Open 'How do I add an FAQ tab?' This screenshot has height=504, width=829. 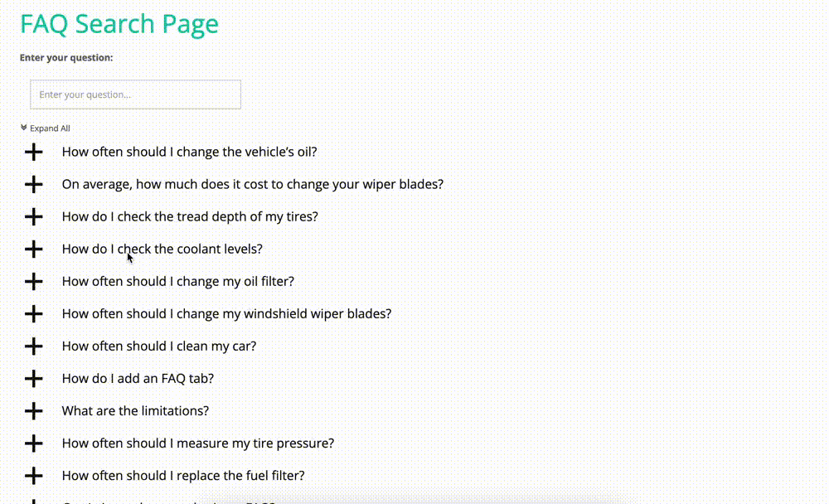click(138, 378)
